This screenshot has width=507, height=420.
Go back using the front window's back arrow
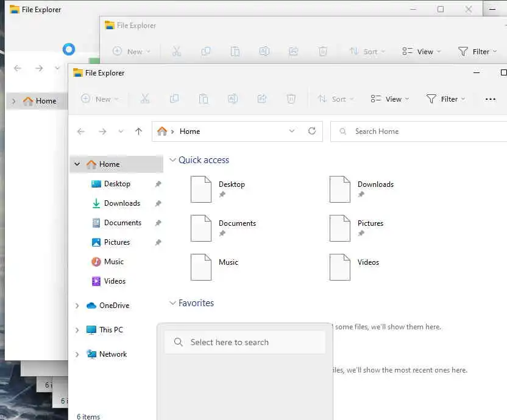tap(81, 131)
